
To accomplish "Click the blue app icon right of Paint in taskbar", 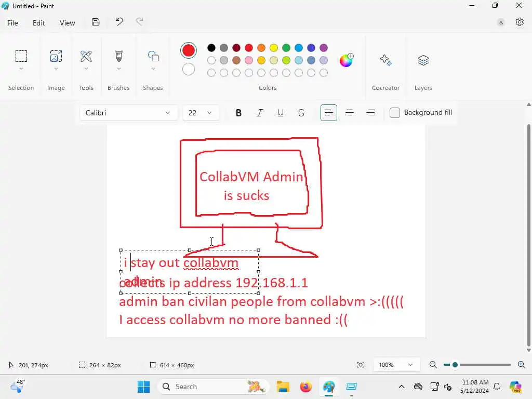I will 352,387.
